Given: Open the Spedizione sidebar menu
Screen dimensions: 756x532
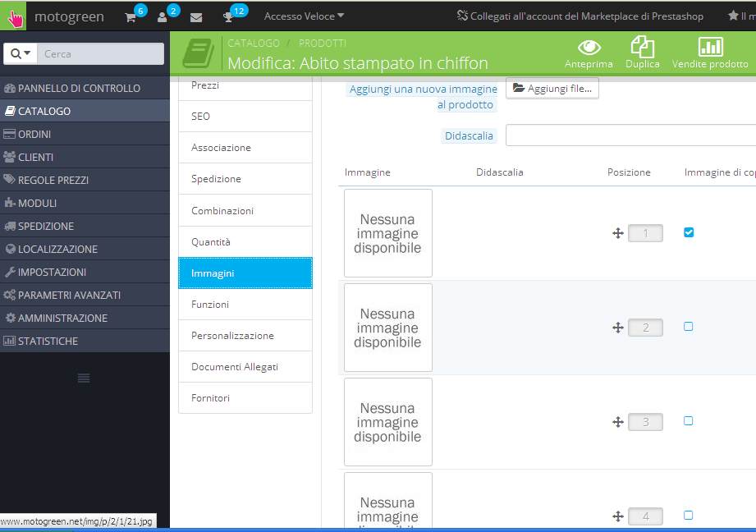Looking at the screenshot, I should click(x=85, y=227).
